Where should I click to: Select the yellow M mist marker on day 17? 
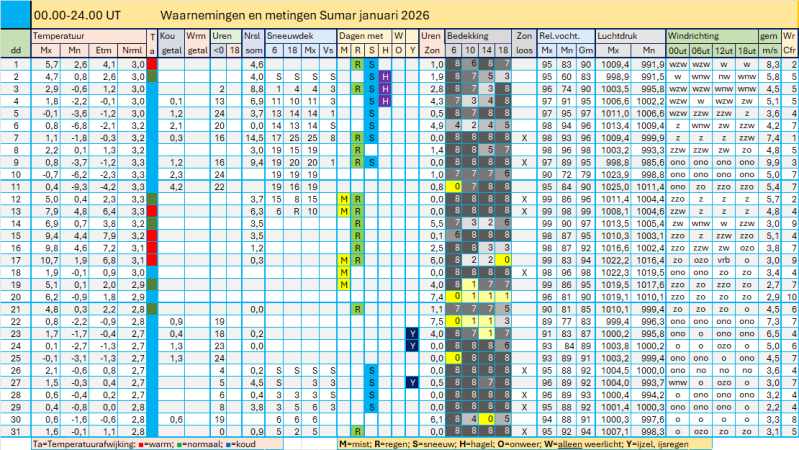pos(344,260)
